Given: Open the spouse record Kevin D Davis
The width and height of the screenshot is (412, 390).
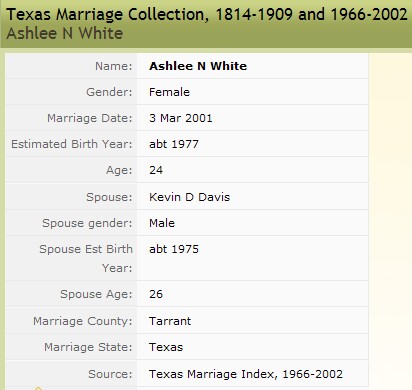Looking at the screenshot, I should (189, 197).
